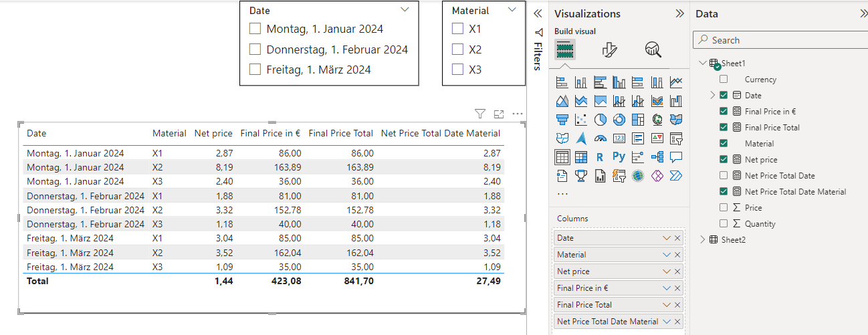
Task: Check X2 in the Material slicer
Action: (457, 49)
